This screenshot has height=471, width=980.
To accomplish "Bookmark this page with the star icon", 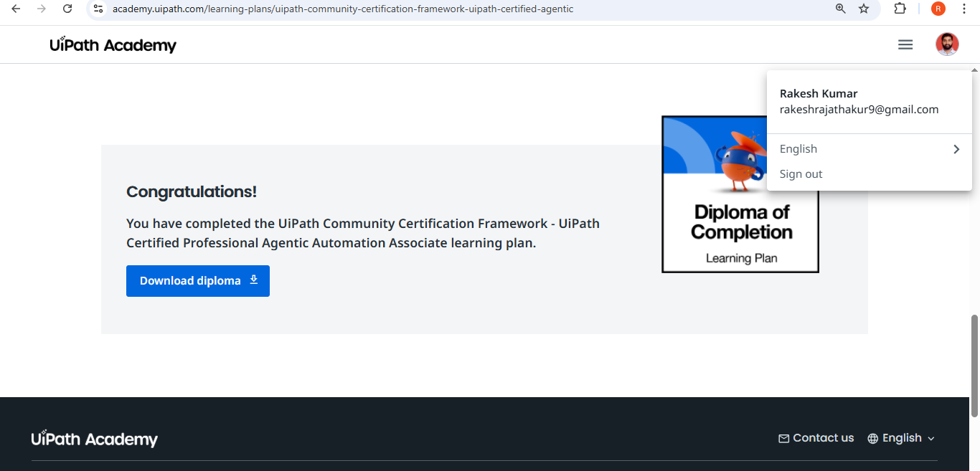I will tap(864, 9).
